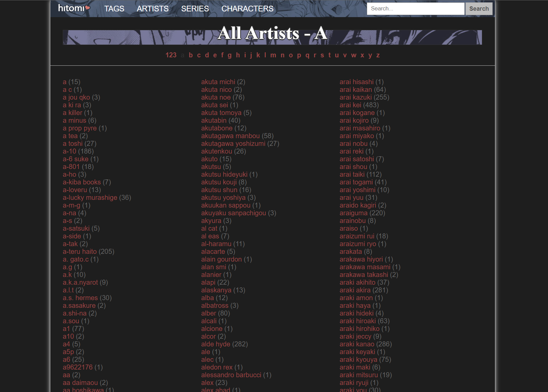Open artist link 'araido kagiri'
Image resolution: width=548 pixels, height=392 pixels.
coord(358,206)
